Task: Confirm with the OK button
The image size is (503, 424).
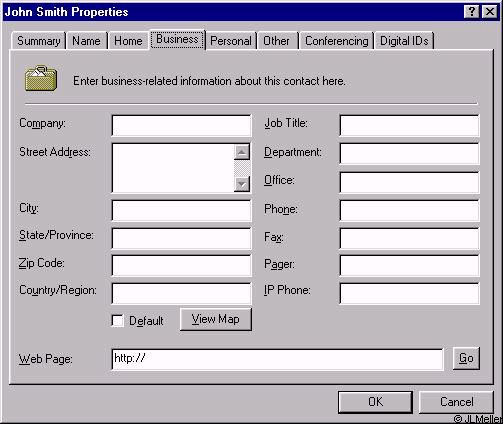Action: 375,402
